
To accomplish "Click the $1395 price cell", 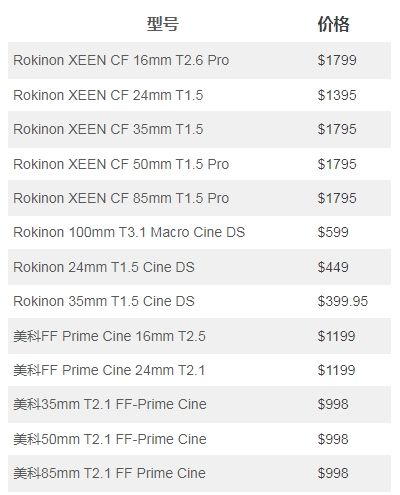I will 337,95.
